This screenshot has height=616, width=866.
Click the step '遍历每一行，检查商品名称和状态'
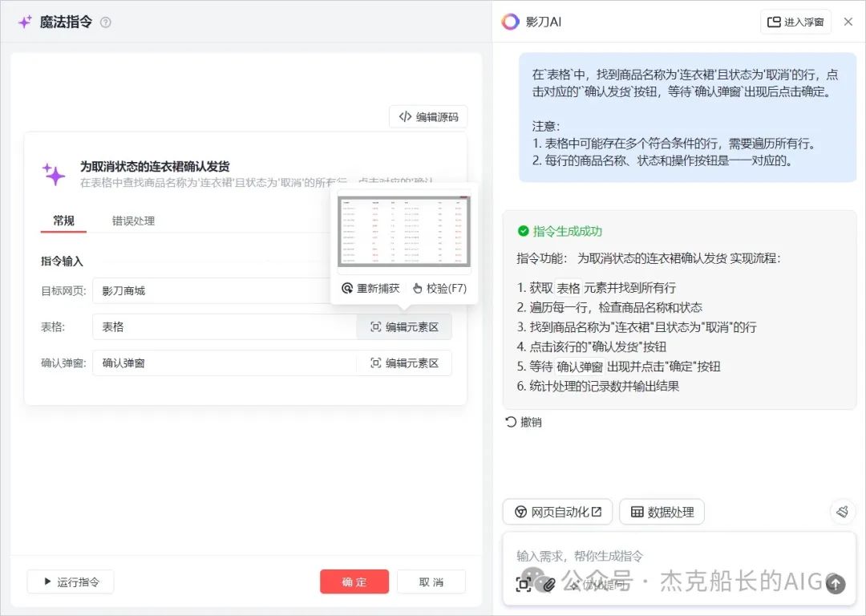point(609,307)
